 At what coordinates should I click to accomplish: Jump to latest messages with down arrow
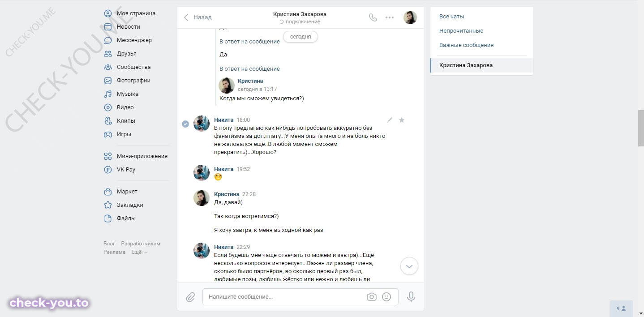(x=409, y=266)
